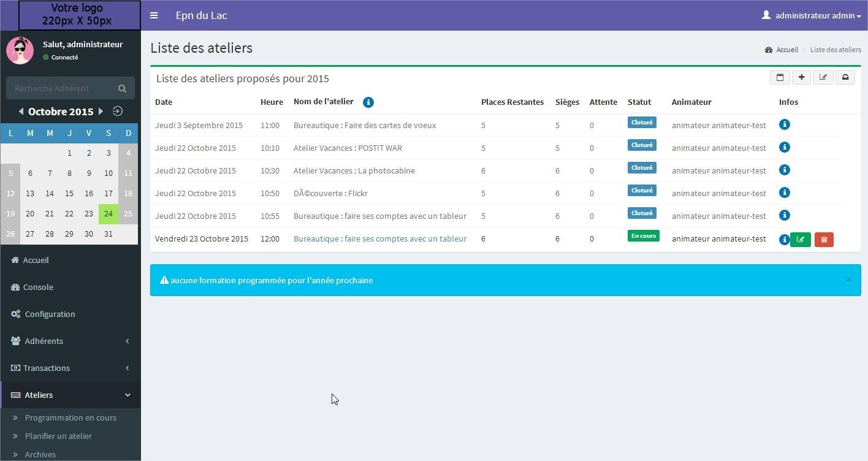
Task: Click green edit button for Vendredi 23 Octobre atelier
Action: tap(801, 240)
